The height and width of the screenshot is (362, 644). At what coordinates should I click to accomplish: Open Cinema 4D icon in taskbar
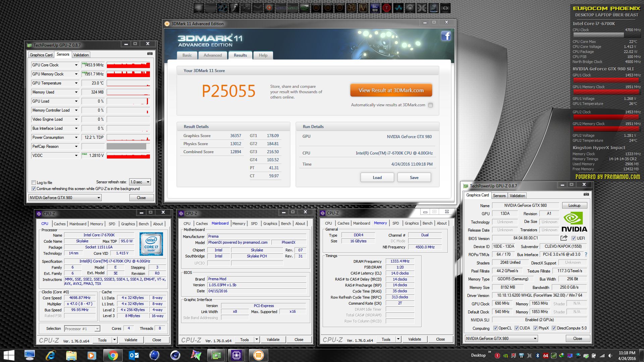(175, 355)
